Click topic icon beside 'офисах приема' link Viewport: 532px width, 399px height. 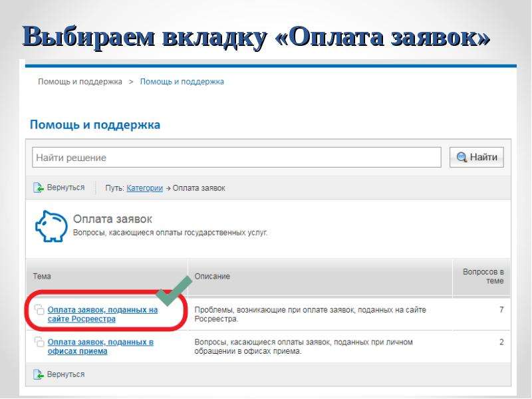[x=39, y=342]
